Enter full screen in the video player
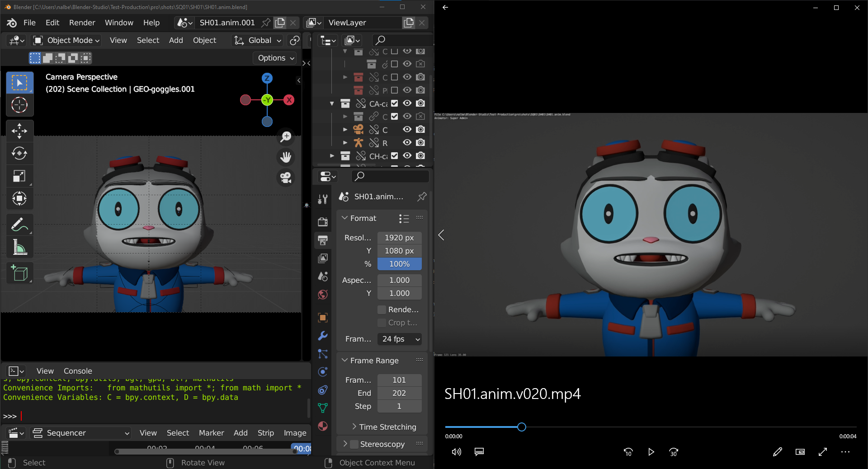 point(823,452)
